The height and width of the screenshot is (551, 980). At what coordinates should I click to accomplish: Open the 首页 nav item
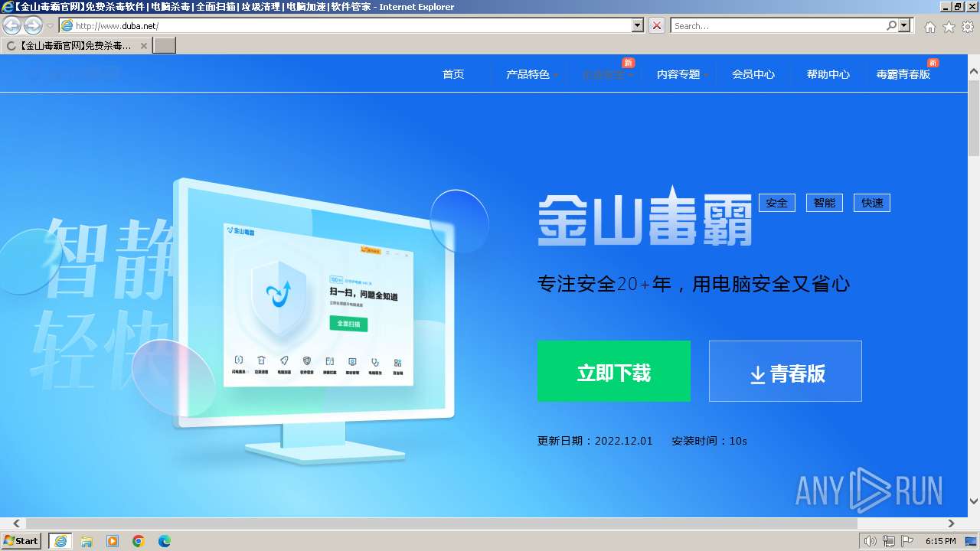coord(453,74)
